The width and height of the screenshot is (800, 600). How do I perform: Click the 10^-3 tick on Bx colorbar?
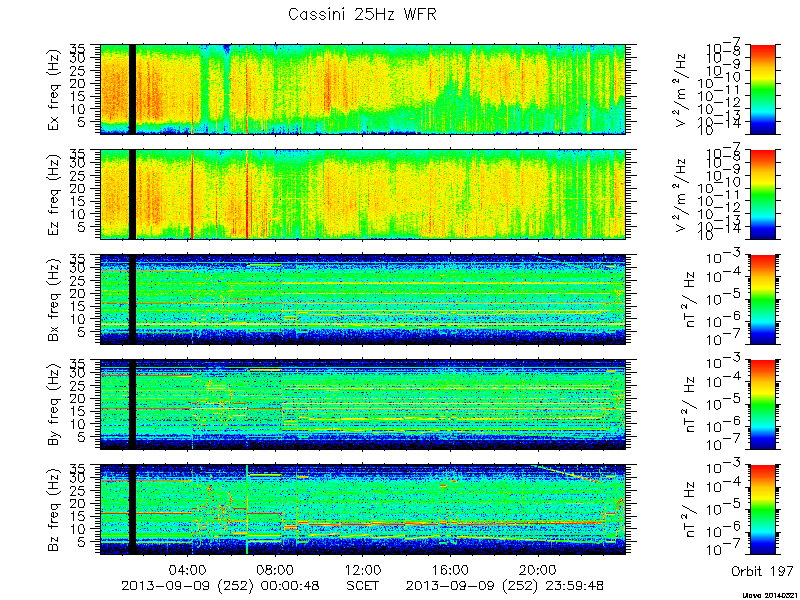click(x=724, y=257)
